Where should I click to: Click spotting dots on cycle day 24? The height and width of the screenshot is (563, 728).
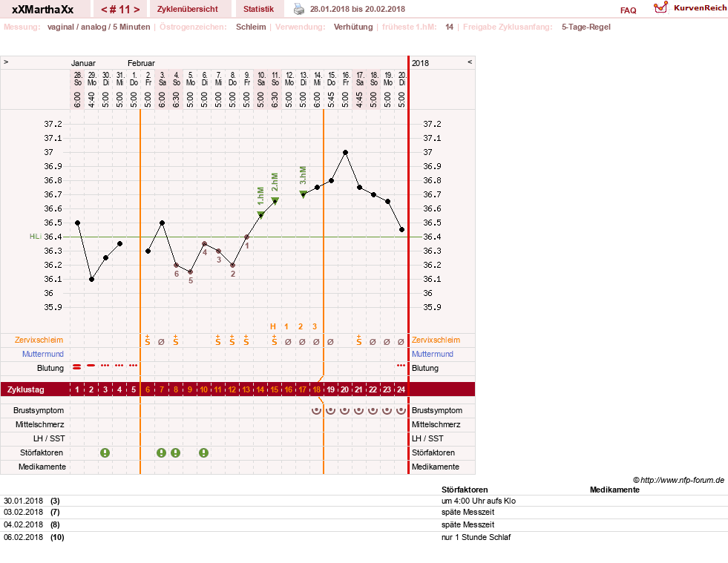pyautogui.click(x=401, y=366)
